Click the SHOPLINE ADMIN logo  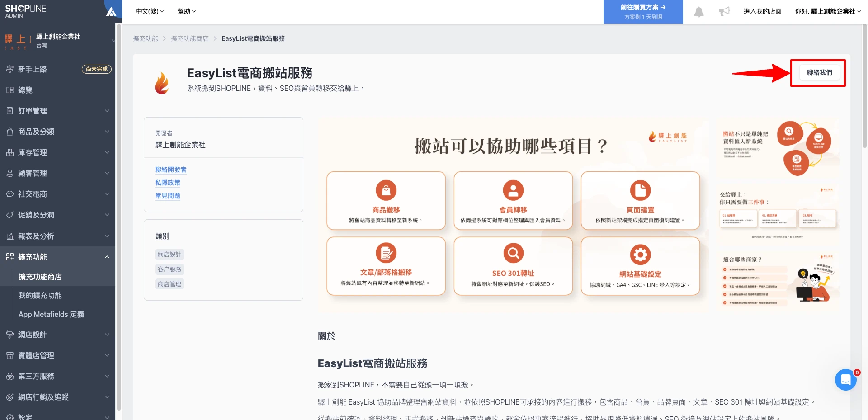point(26,11)
